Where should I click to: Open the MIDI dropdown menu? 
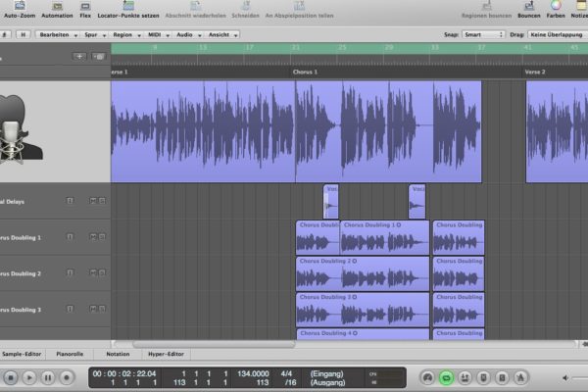pyautogui.click(x=158, y=34)
